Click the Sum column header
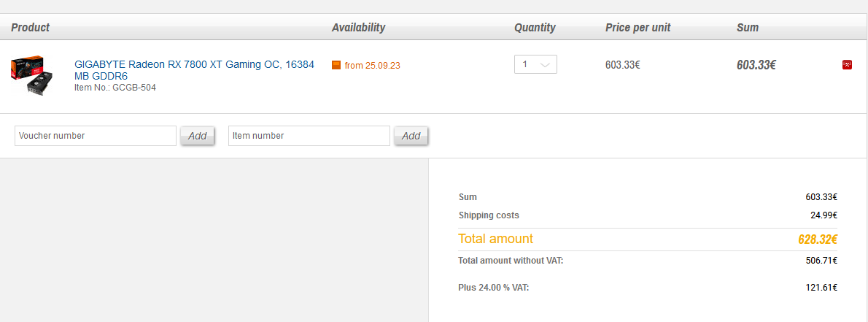Viewport: 868px width, 322px height. (748, 27)
